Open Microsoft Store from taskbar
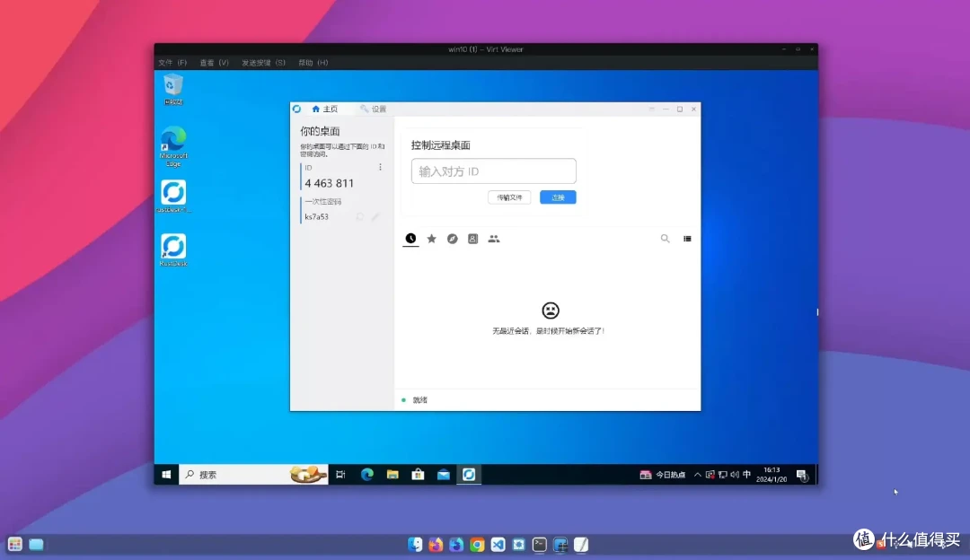Screen dimensions: 970x560 [419, 475]
